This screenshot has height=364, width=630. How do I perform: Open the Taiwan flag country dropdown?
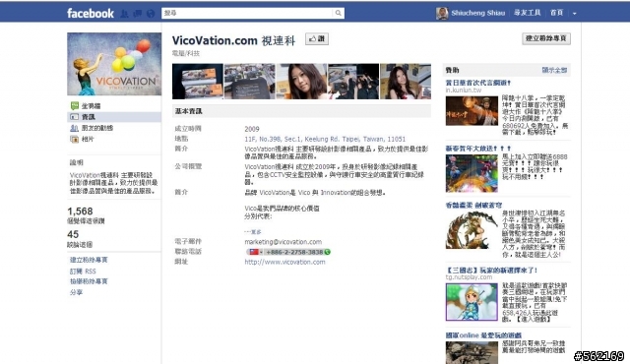[255, 252]
